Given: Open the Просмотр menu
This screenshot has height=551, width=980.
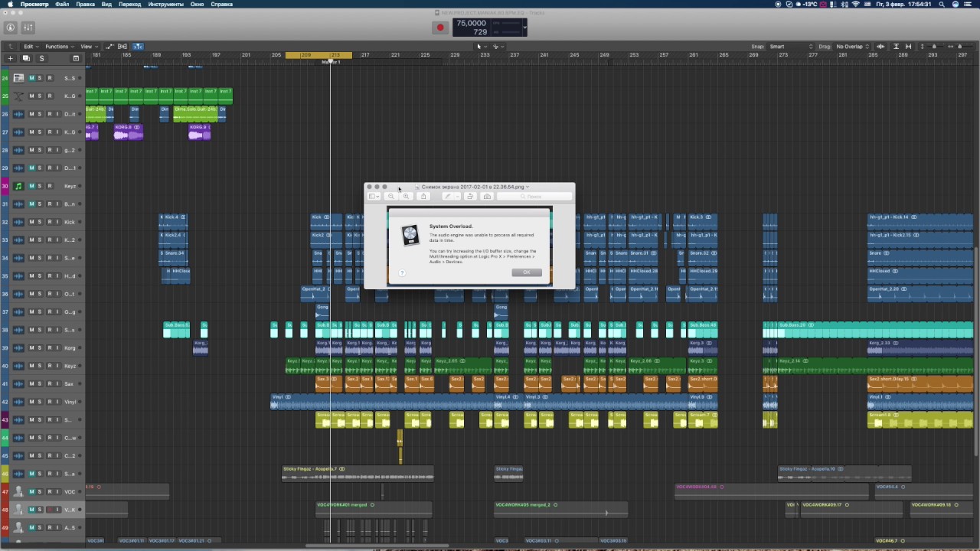Looking at the screenshot, I should [x=34, y=4].
